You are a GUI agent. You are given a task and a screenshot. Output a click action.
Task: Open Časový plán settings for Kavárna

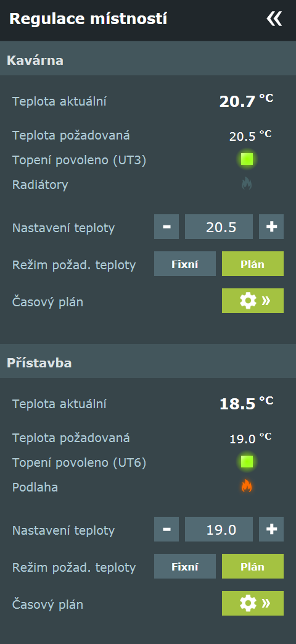tap(253, 301)
